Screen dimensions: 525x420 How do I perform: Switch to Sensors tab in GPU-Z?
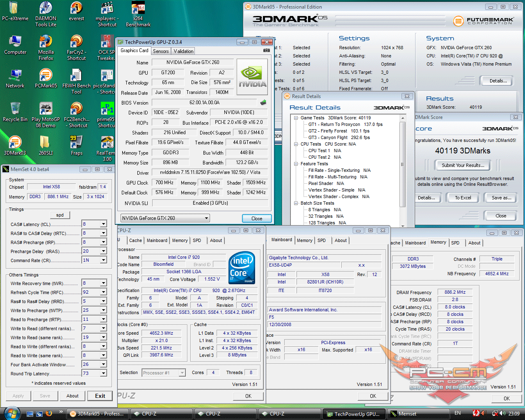pos(161,51)
